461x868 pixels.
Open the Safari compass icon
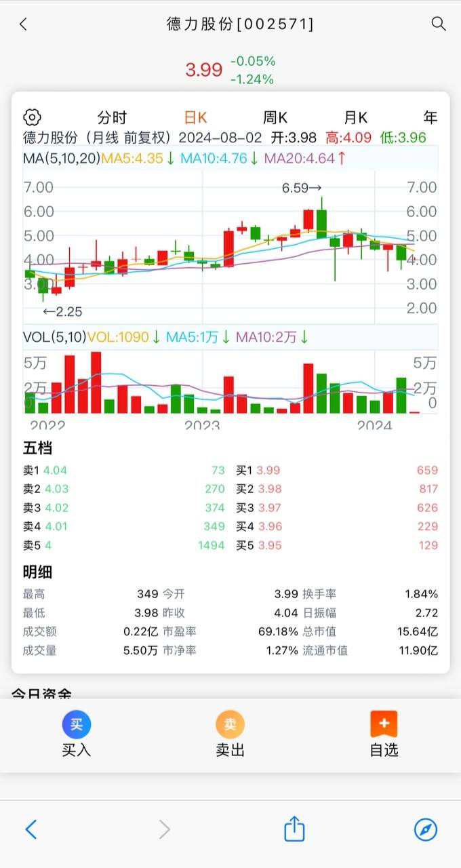click(x=425, y=829)
